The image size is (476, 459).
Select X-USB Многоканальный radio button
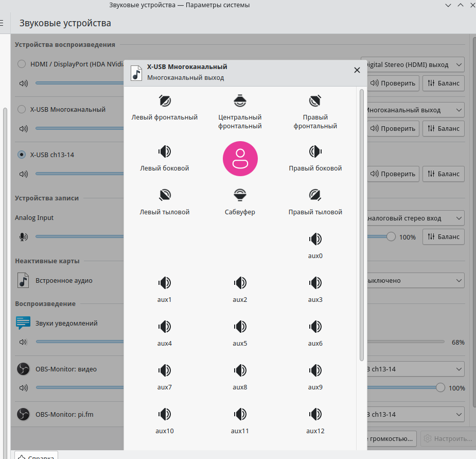click(x=22, y=110)
